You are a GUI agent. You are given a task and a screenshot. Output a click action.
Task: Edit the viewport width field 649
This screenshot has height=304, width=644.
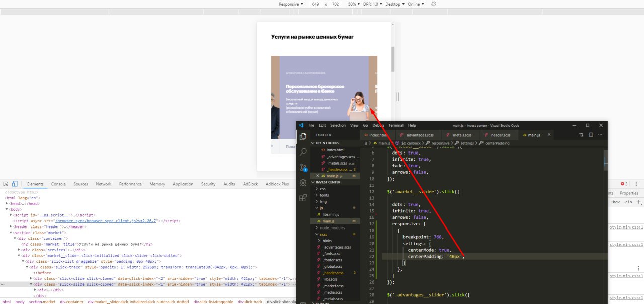tap(315, 4)
